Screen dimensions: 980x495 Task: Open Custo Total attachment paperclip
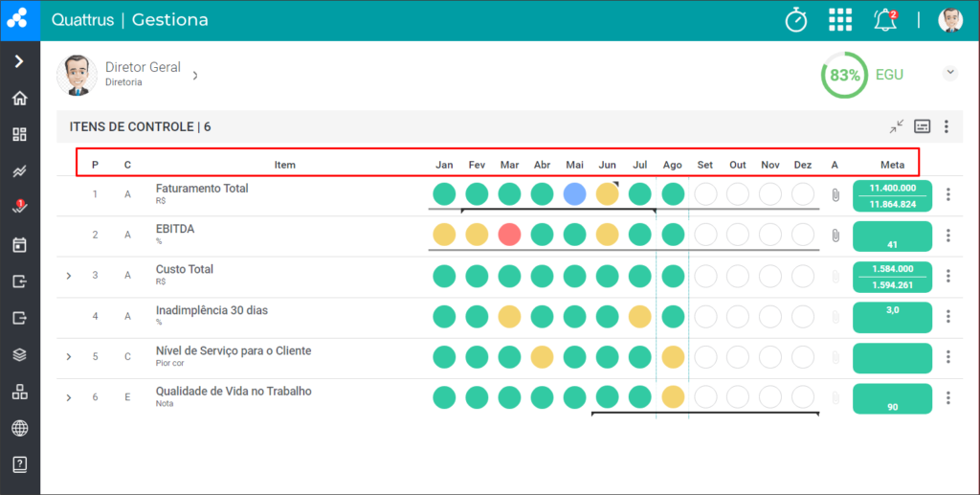coord(835,277)
